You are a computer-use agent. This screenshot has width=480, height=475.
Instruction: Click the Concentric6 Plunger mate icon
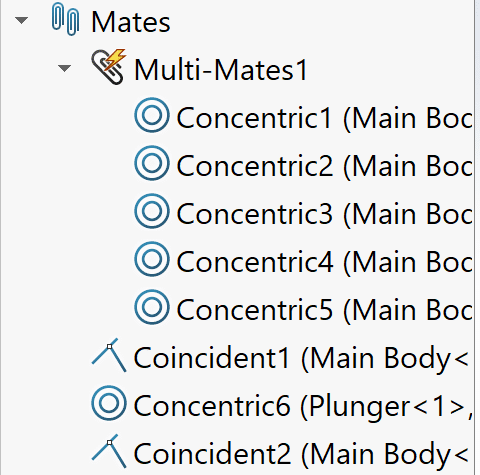[x=109, y=403]
